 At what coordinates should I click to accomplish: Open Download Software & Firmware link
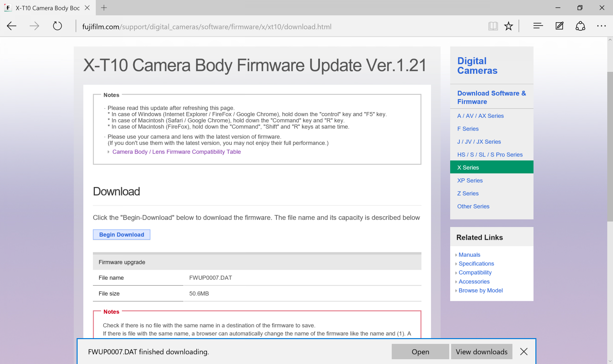click(x=491, y=97)
